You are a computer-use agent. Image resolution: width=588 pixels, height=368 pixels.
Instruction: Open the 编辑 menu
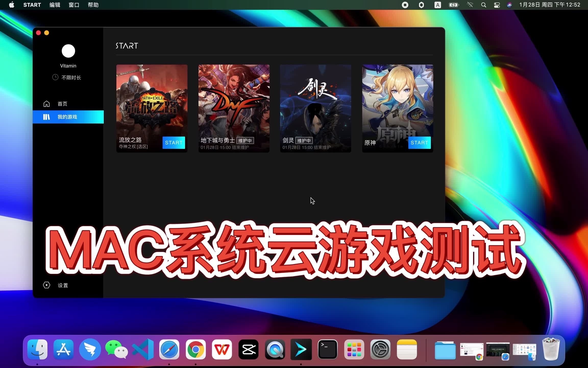coord(55,5)
